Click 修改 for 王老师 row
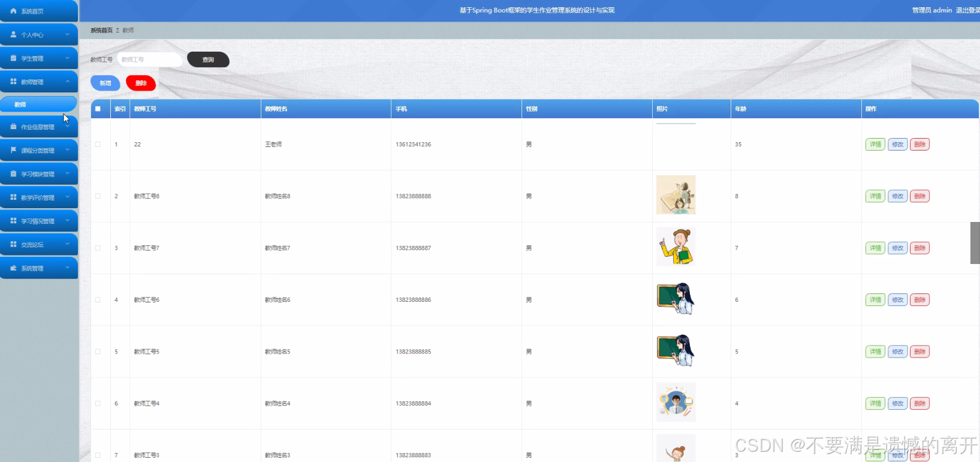Viewport: 980px width, 462px height. [897, 144]
